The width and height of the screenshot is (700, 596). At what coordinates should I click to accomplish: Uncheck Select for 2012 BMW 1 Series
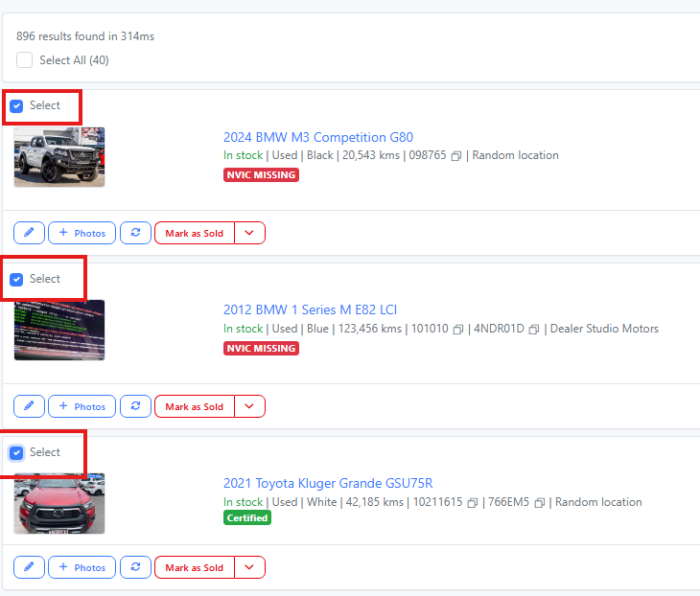click(17, 280)
